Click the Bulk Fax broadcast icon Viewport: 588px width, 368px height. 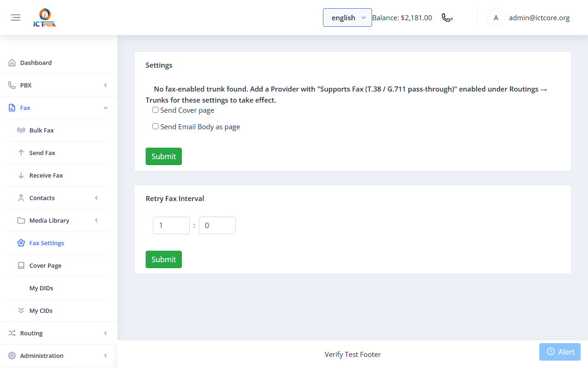pyautogui.click(x=21, y=130)
